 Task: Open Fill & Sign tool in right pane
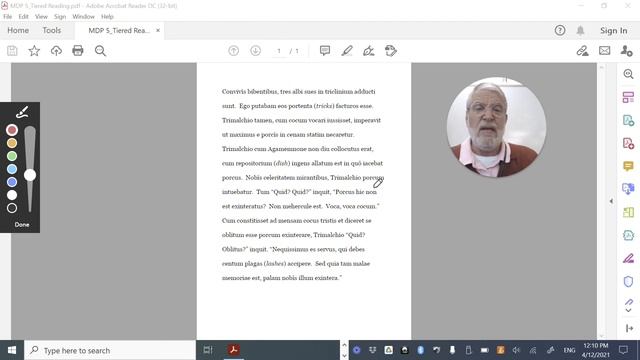[x=629, y=258]
